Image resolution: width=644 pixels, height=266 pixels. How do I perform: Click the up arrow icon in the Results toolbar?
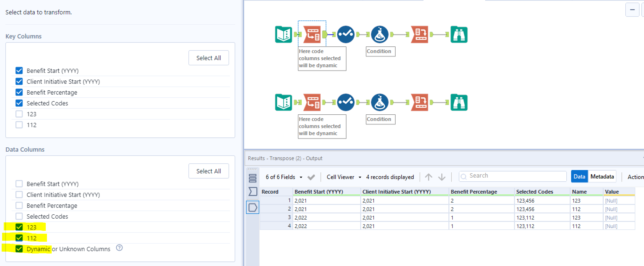pos(428,177)
